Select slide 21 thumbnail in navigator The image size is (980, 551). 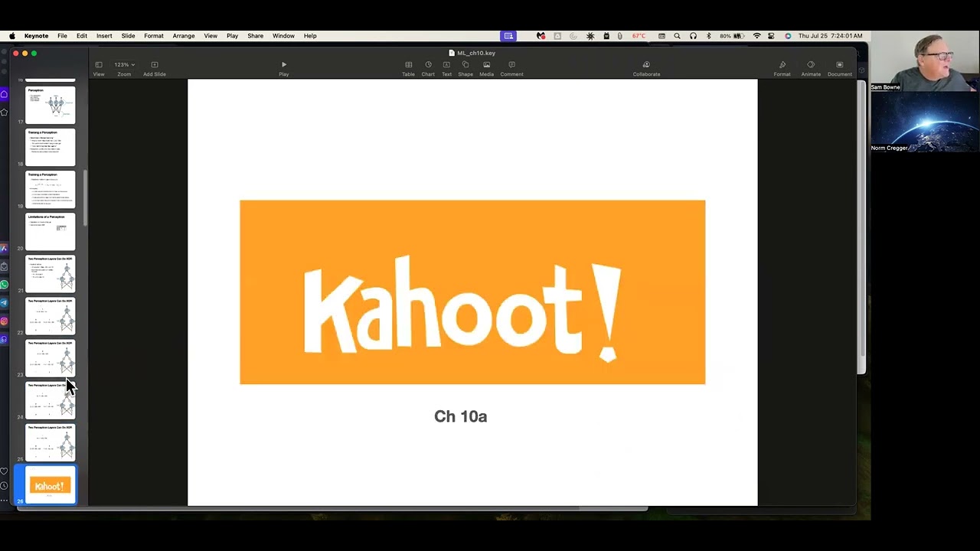click(51, 273)
